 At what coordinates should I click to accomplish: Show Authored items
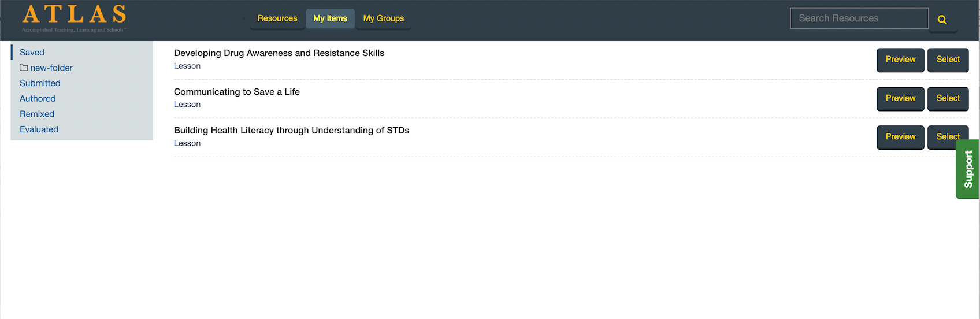tap(38, 99)
